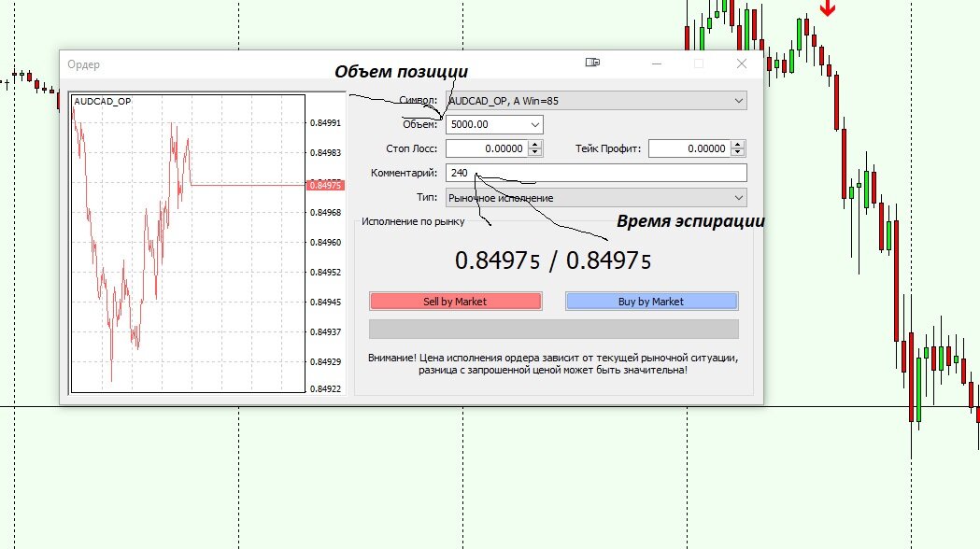Click the Комментарий field containing 240
The image size is (980, 549).
tap(596, 173)
